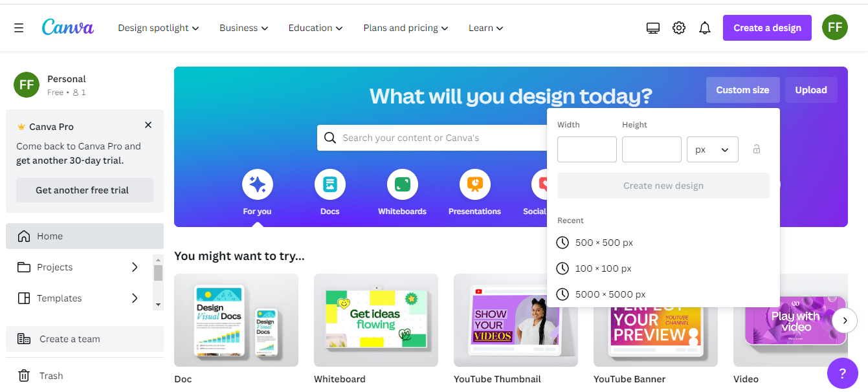Select the For you sparkle icon

[258, 185]
